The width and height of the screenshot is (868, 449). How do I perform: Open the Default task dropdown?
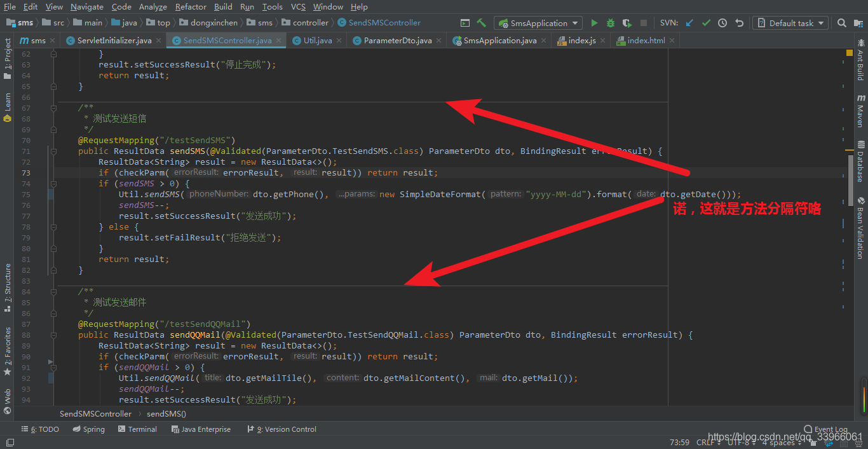[x=790, y=23]
